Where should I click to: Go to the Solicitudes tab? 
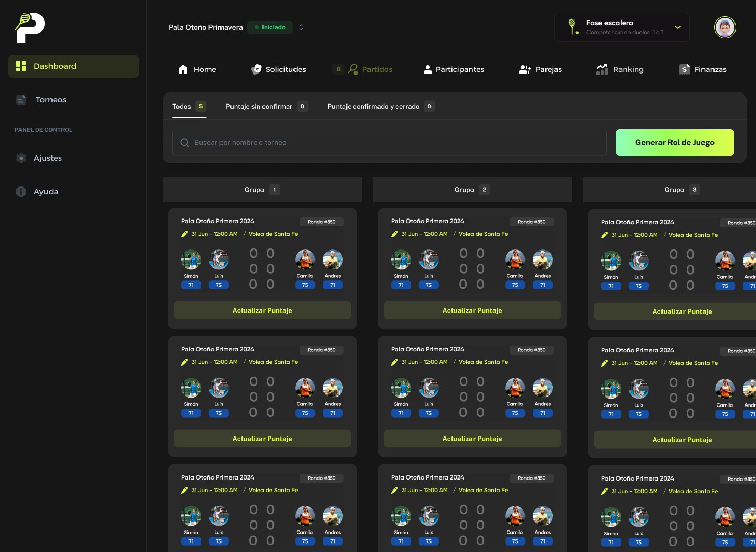pyautogui.click(x=279, y=69)
